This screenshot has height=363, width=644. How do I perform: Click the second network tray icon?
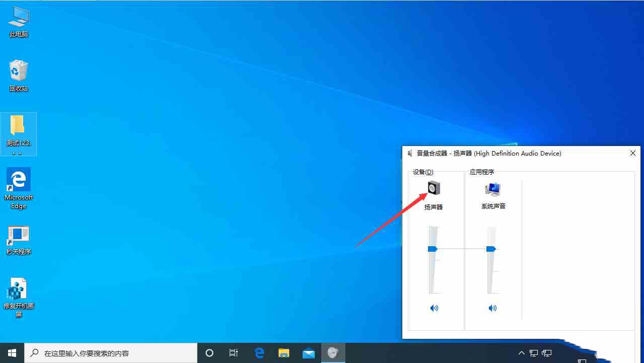pyautogui.click(x=547, y=353)
